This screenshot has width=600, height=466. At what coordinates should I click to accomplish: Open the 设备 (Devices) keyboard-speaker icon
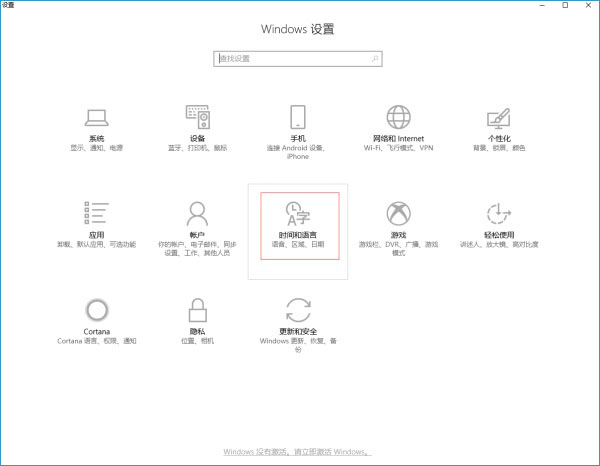tap(198, 117)
